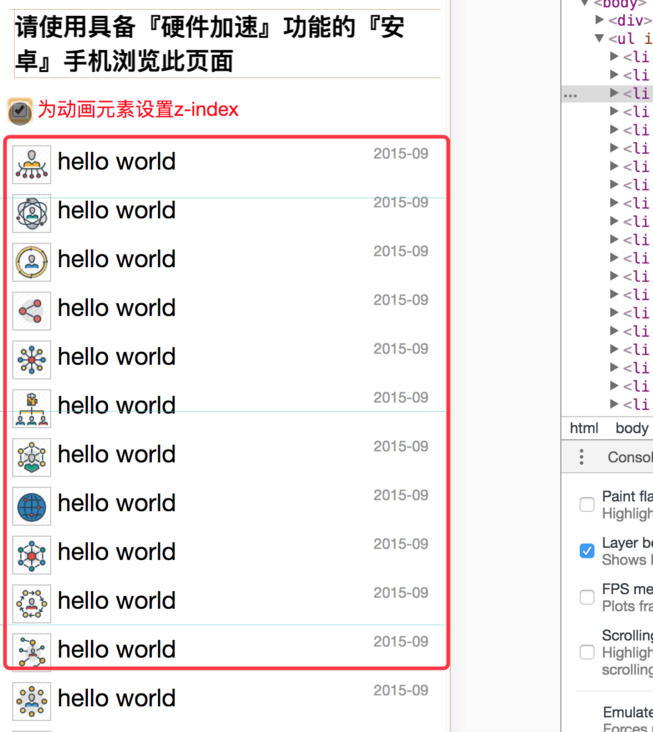Click the red share nodes icon

pos(31,311)
